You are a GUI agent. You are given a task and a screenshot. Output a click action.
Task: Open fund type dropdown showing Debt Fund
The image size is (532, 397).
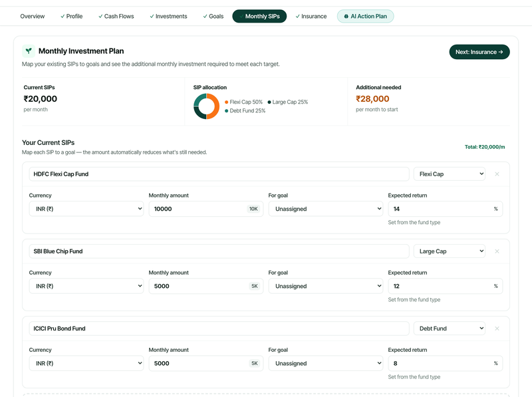click(450, 329)
